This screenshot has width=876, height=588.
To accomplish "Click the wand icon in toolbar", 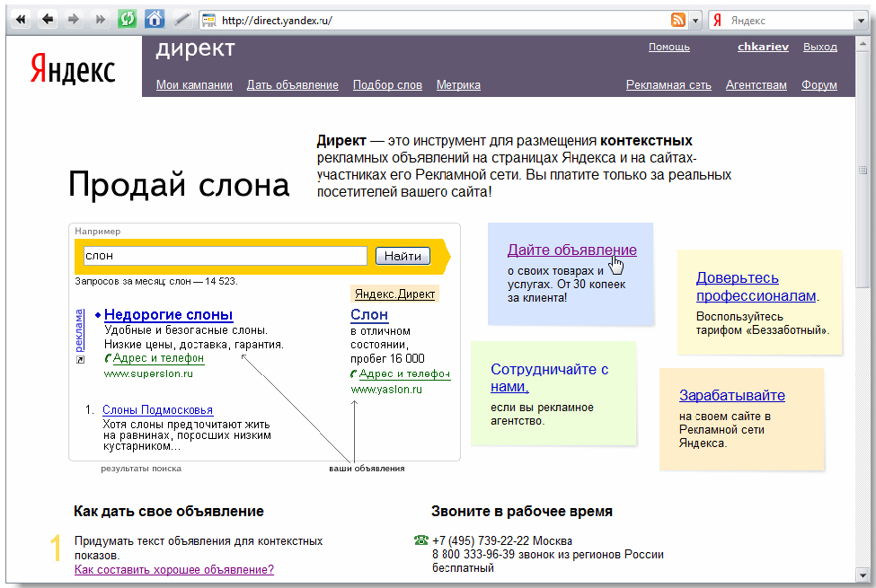I will click(x=182, y=20).
